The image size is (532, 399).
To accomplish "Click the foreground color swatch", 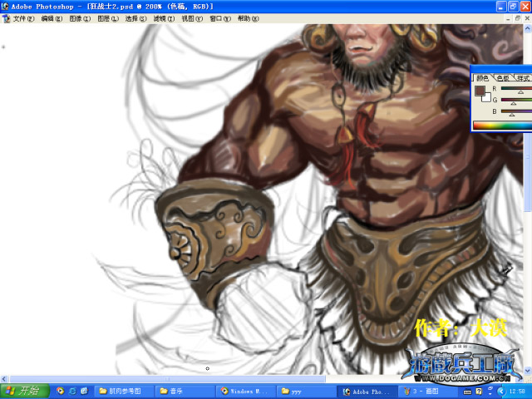I will click(x=480, y=91).
